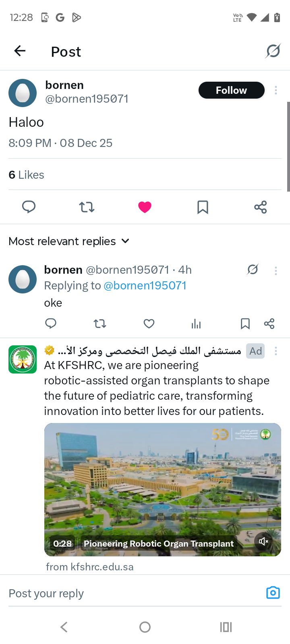The height and width of the screenshot is (644, 290).
Task: Share the Haloo post
Action: click(260, 207)
